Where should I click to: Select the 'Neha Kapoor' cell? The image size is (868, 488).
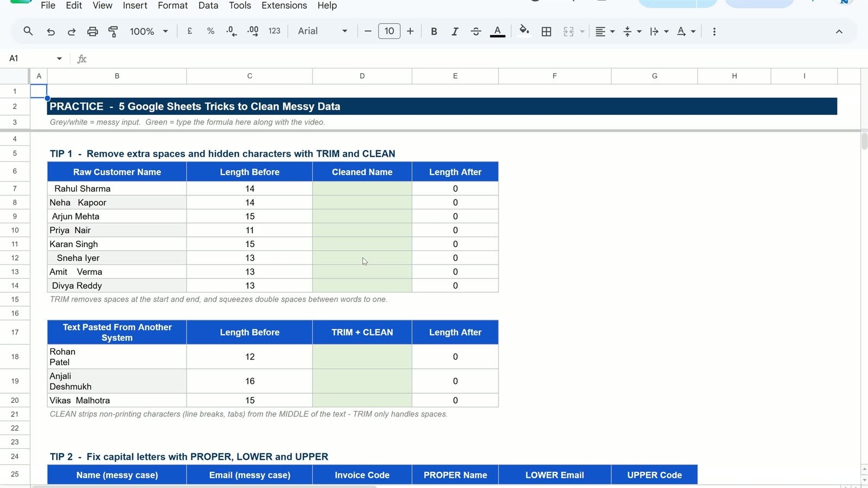117,202
